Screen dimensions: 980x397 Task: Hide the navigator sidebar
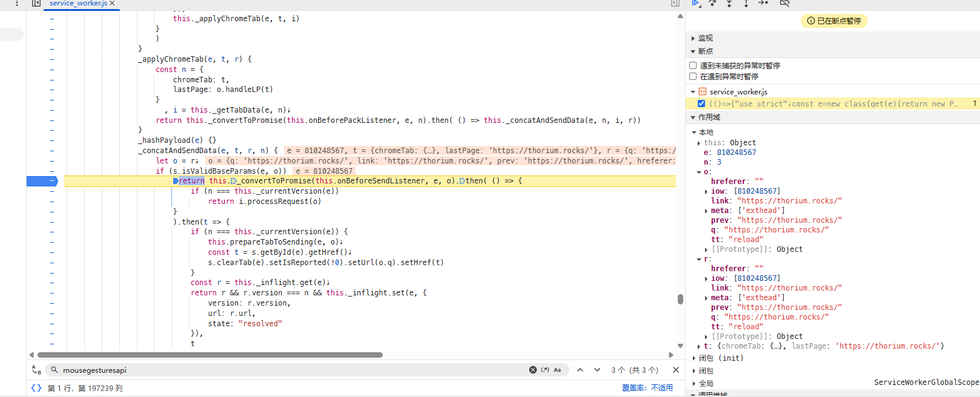pos(36,4)
